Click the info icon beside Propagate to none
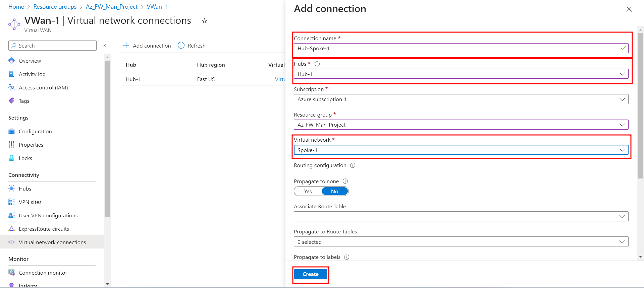The width and height of the screenshot is (644, 288). click(x=345, y=181)
